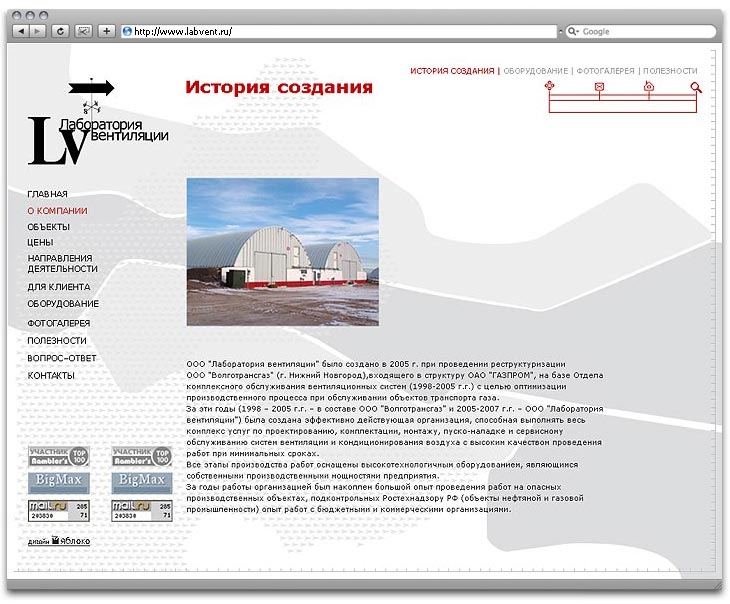The width and height of the screenshot is (730, 604).
Task: Click the right Rambler's Top 100 badge
Action: [x=142, y=456]
